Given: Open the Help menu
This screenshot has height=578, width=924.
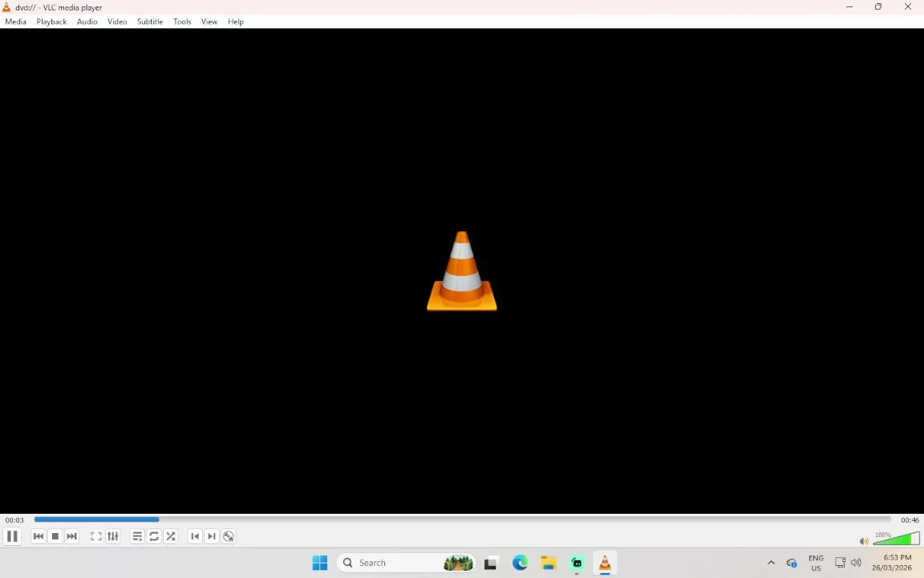Looking at the screenshot, I should pyautogui.click(x=236, y=21).
